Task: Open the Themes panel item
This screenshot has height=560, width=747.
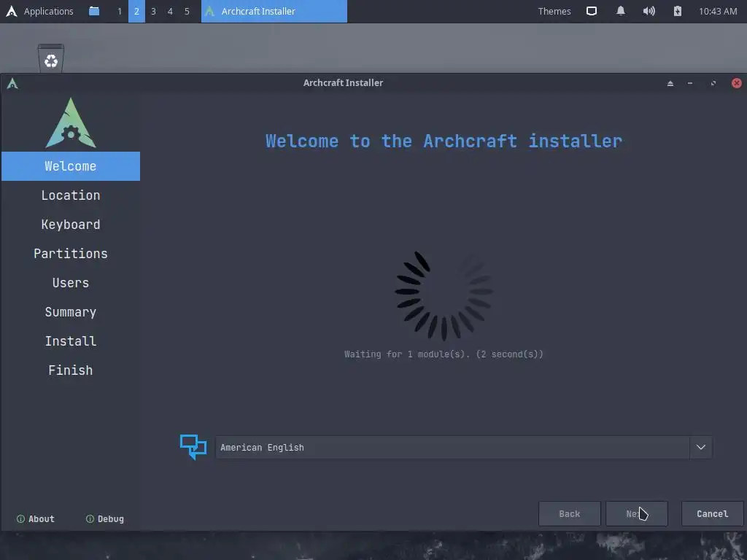Action: [x=554, y=11]
